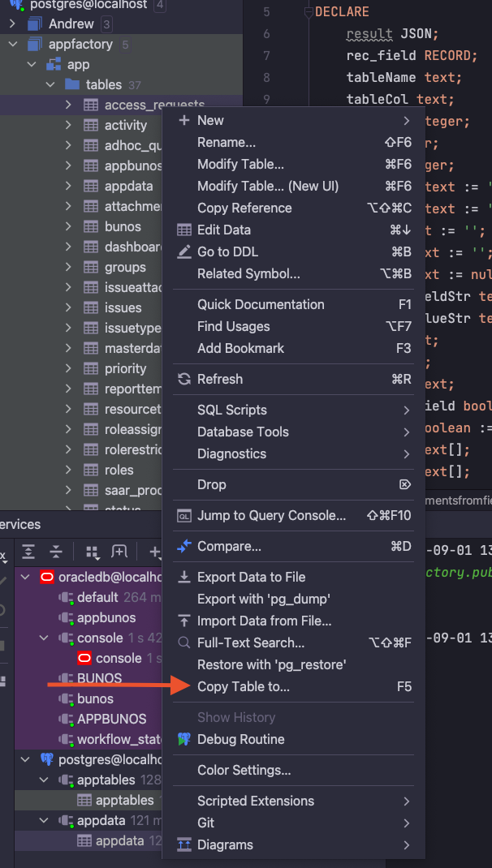Expand the Andrew database node
The width and height of the screenshot is (492, 868).
[x=13, y=24]
